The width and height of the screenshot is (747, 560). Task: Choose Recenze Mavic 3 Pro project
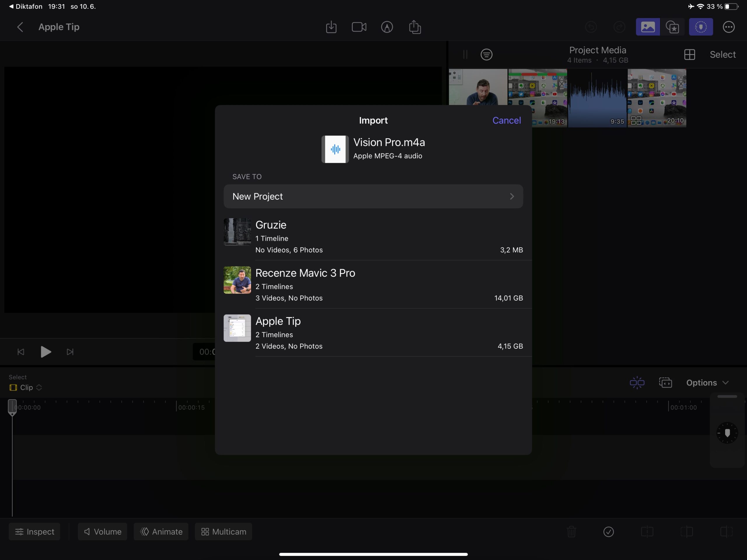(373, 285)
